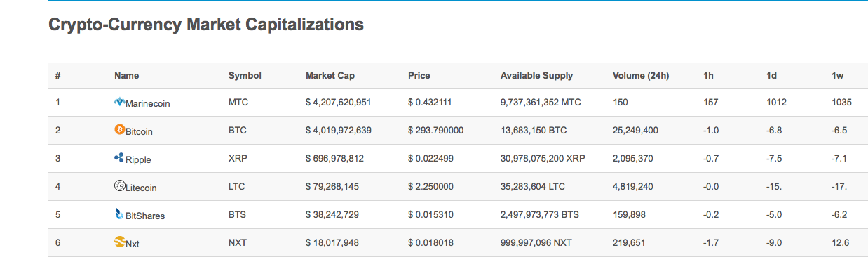
Task: Click the volume value 4,819,240
Action: [633, 186]
